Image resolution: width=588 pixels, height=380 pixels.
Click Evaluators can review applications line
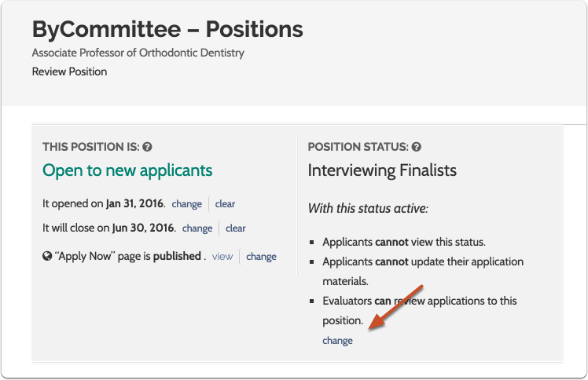[420, 310]
